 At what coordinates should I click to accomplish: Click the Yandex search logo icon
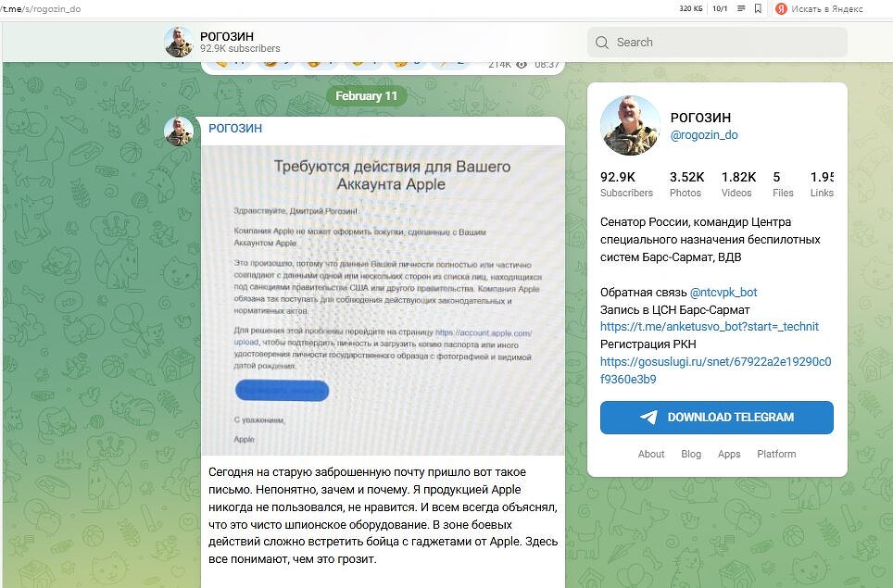tap(782, 8)
